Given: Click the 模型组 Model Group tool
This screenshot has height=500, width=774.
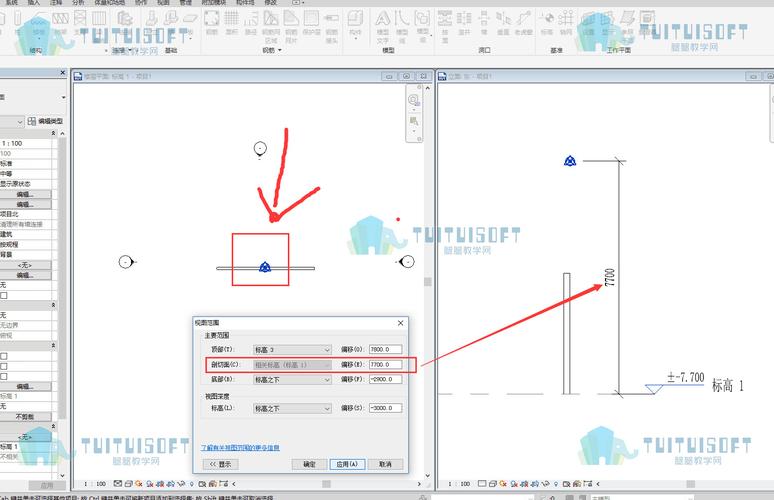Looking at the screenshot, I should (423, 27).
